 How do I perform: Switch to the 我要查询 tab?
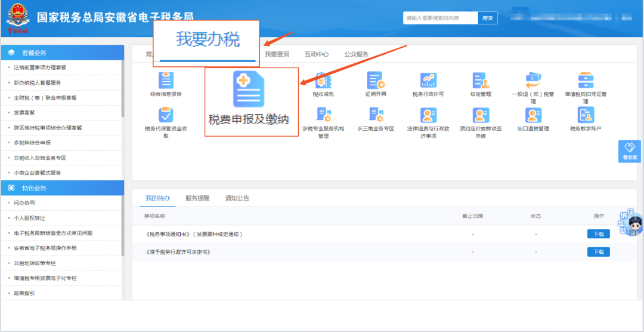277,54
